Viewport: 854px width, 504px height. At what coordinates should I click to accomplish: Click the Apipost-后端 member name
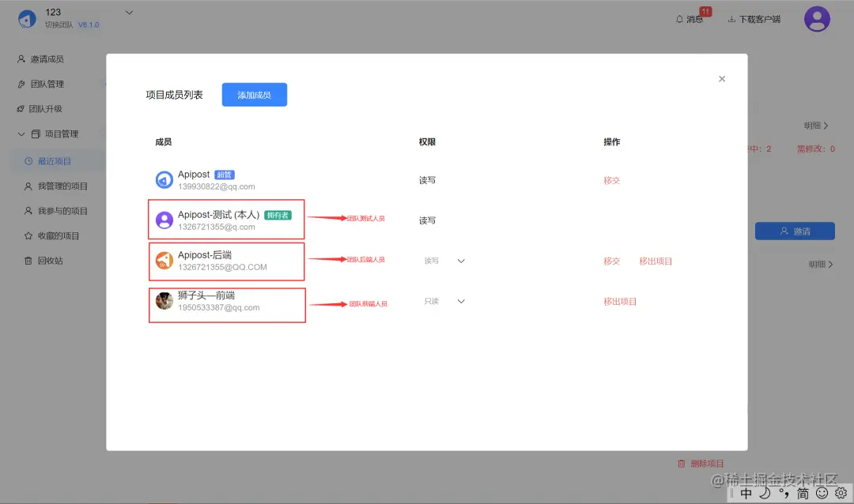click(x=204, y=254)
